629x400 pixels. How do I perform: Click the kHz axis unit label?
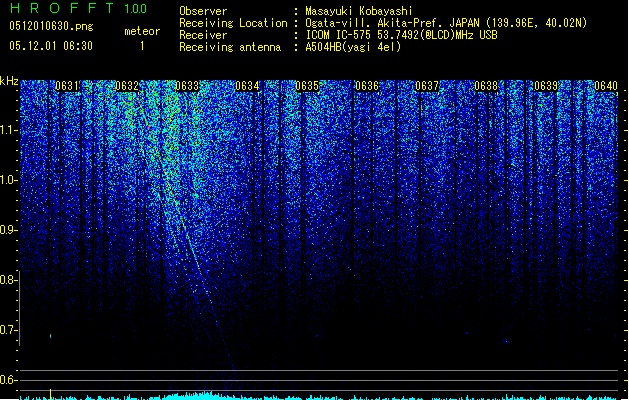click(9, 81)
